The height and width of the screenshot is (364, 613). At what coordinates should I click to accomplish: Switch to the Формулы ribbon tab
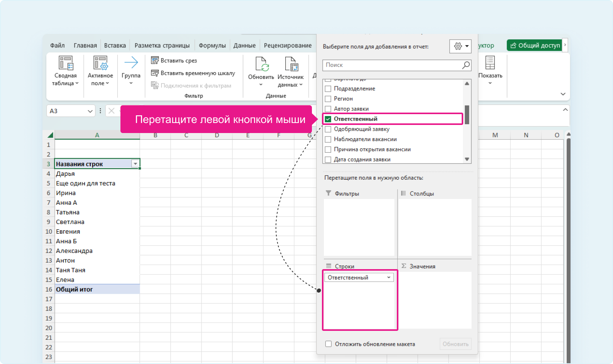coord(212,45)
